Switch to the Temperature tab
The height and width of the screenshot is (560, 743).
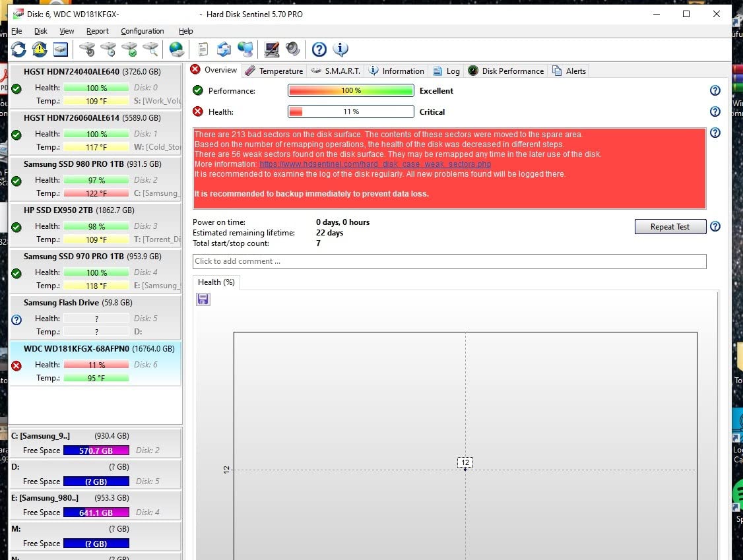(275, 71)
